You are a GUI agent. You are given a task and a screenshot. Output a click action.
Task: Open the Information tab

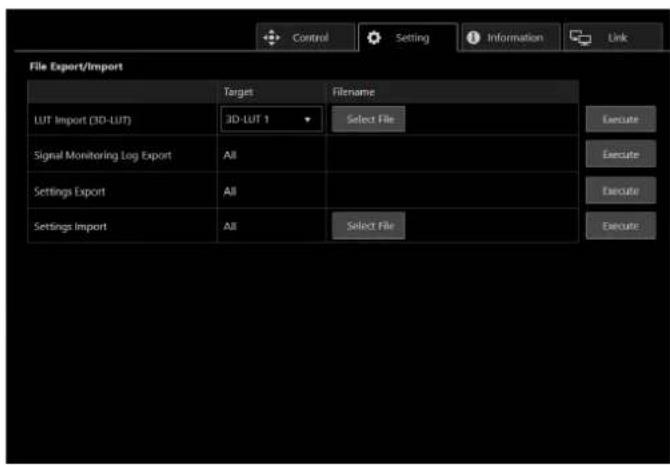tap(511, 38)
